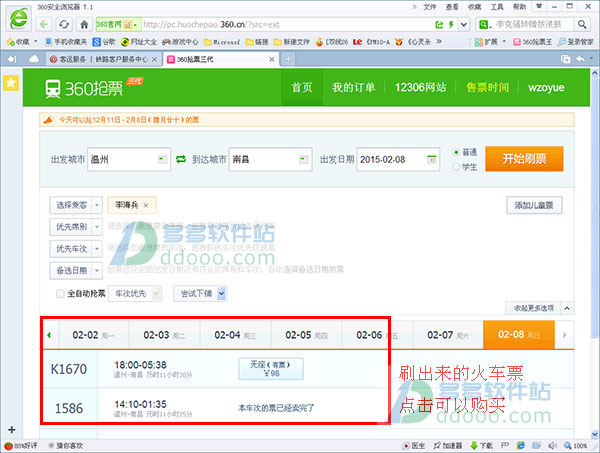Show later dates with the right arrow
Image resolution: width=600 pixels, height=453 pixels.
pos(564,335)
